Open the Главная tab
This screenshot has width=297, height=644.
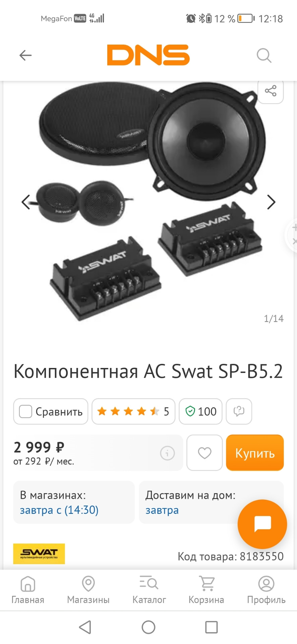[x=28, y=590]
